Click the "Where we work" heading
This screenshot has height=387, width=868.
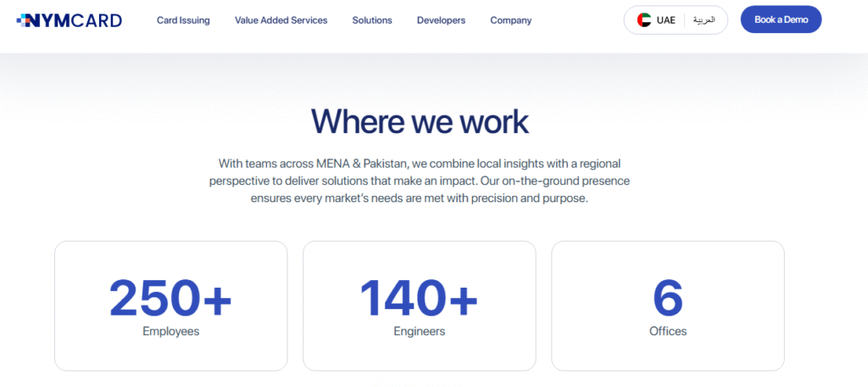click(x=420, y=122)
